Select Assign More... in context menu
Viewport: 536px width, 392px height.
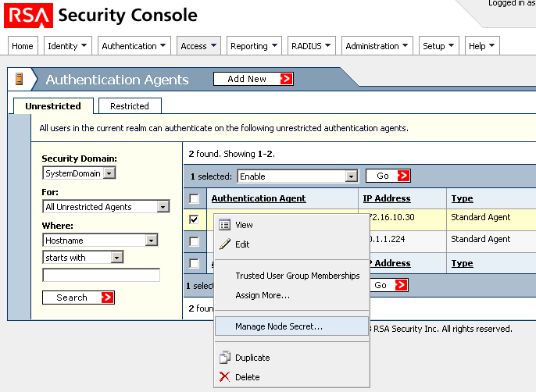tap(291, 295)
